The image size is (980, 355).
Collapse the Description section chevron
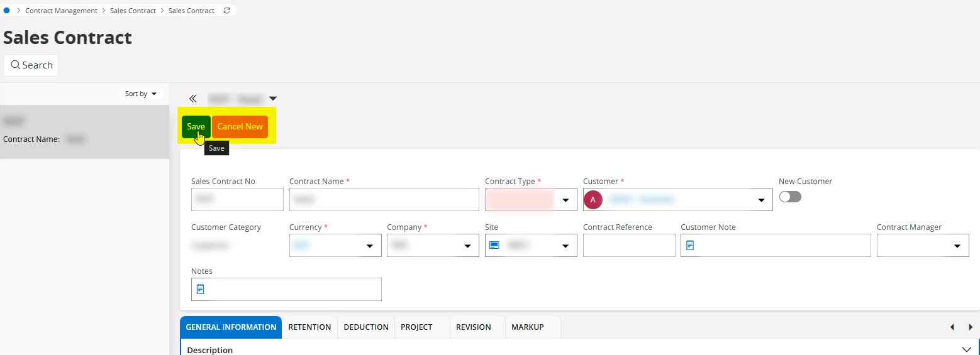[x=966, y=349]
